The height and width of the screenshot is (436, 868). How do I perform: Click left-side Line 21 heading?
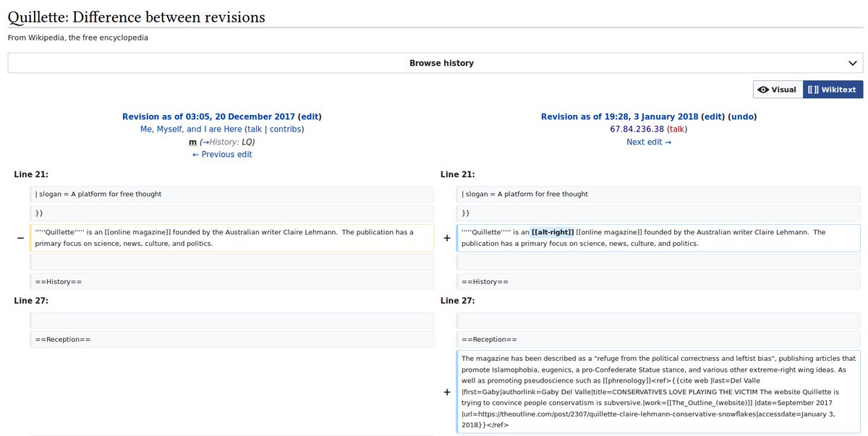[x=31, y=174]
